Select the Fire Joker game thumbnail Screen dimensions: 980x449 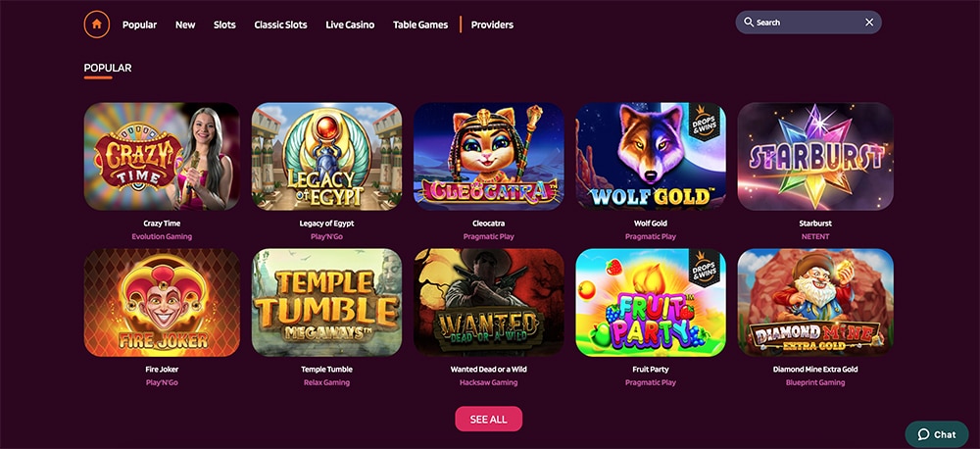(162, 303)
